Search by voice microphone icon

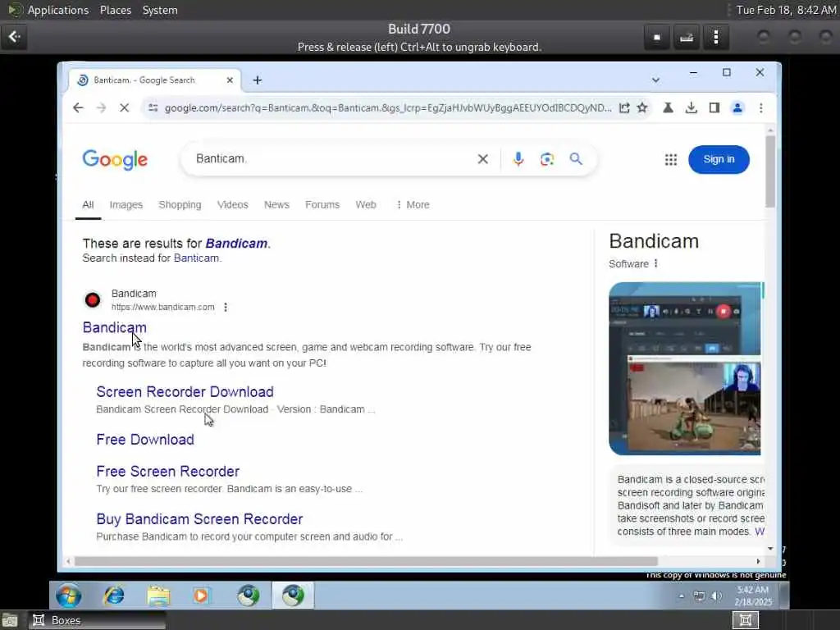coord(518,158)
